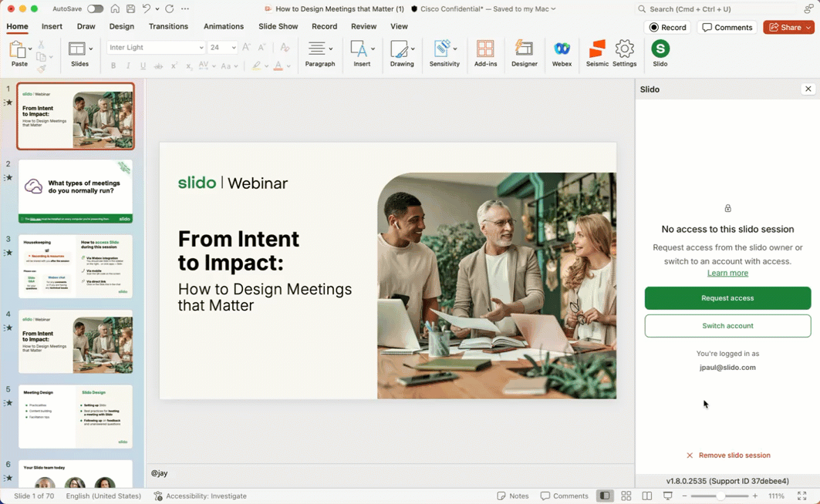
Task: Switch to Reading view icon
Action: coord(647,496)
